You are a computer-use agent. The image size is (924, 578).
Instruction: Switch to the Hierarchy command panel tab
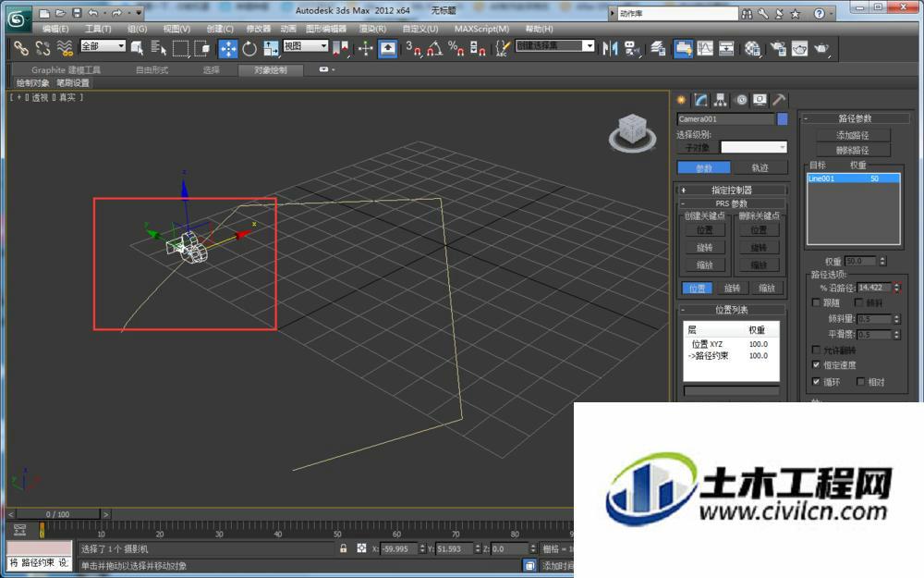coord(720,100)
